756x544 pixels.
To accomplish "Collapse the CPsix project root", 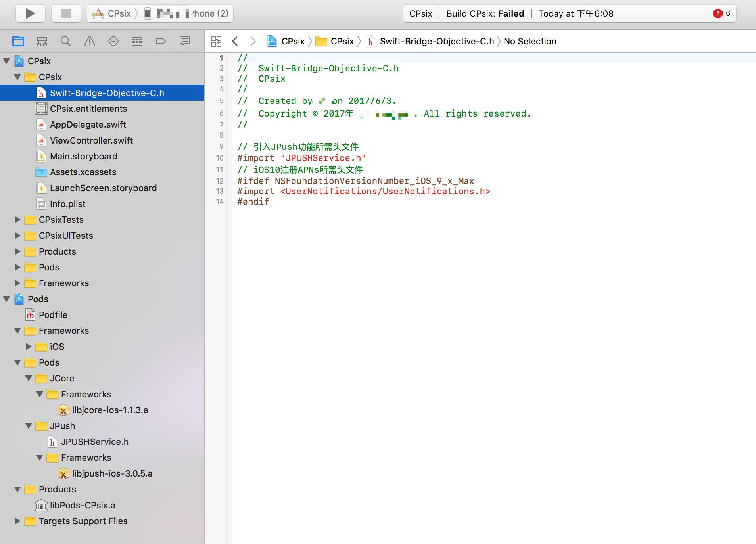I will click(x=7, y=61).
